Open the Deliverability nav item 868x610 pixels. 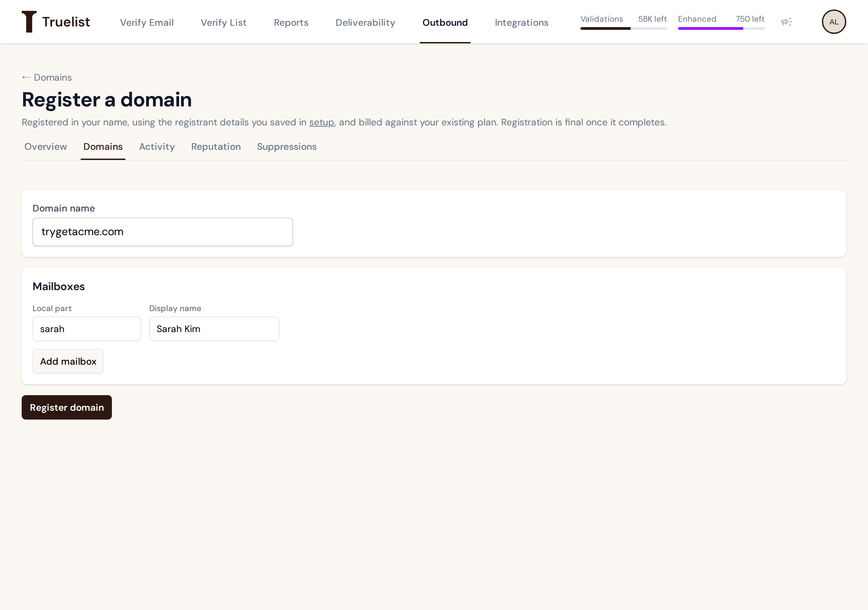(365, 23)
